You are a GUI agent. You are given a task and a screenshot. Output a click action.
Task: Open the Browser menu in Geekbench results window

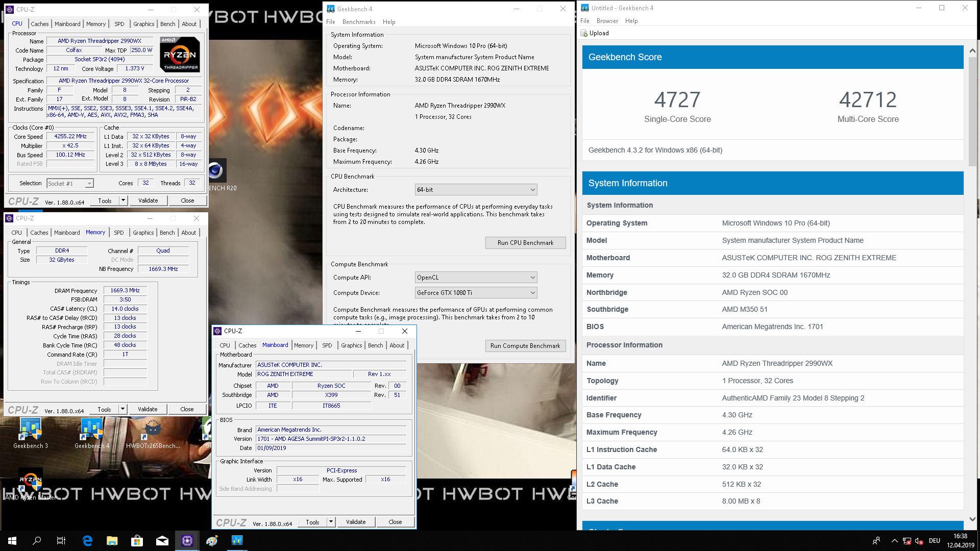tap(607, 21)
